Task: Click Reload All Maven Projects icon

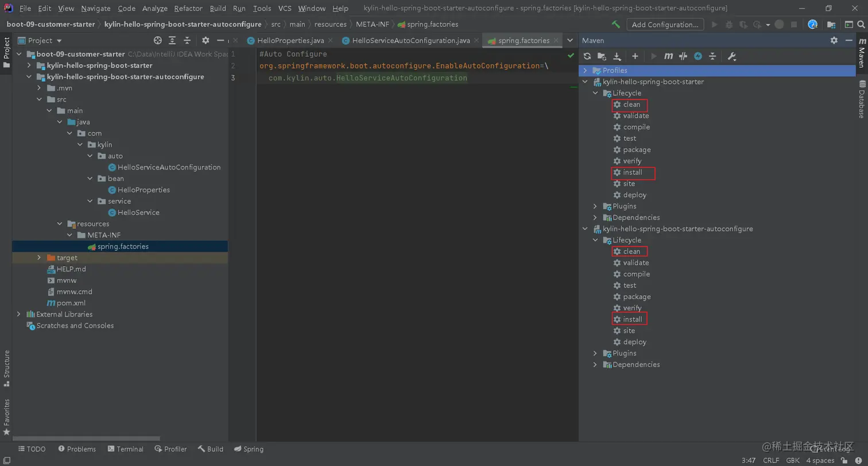Action: (587, 56)
